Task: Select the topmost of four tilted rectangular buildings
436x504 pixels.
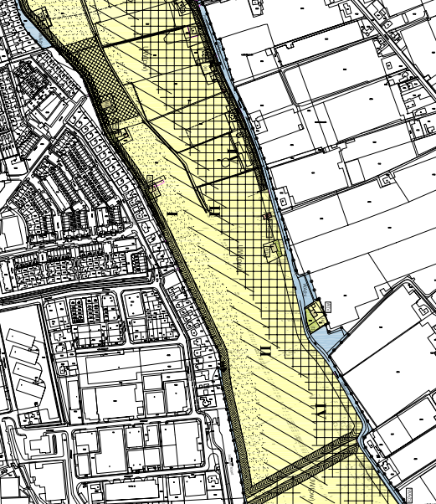Action: [21, 338]
